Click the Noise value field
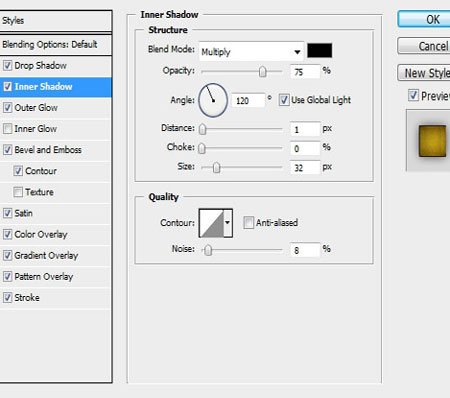The image size is (450, 398). pyautogui.click(x=305, y=250)
